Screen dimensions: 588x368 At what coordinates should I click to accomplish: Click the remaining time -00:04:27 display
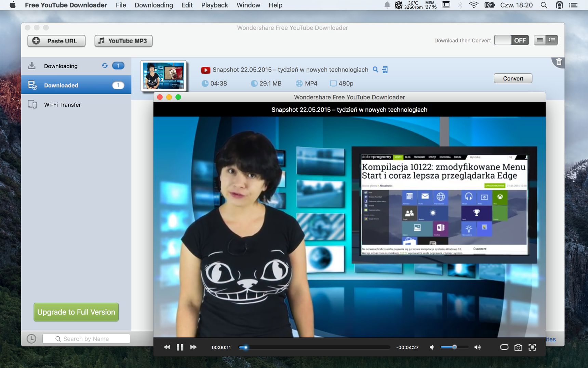point(407,347)
